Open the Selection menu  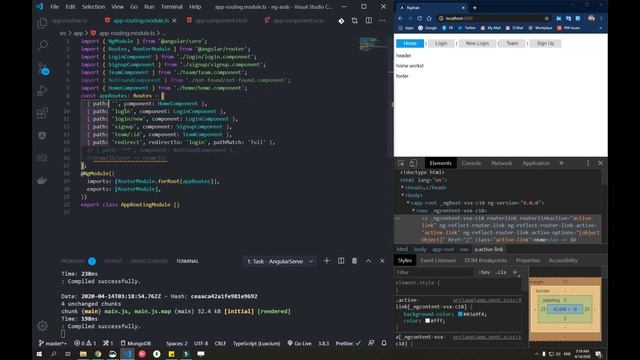(93, 7)
